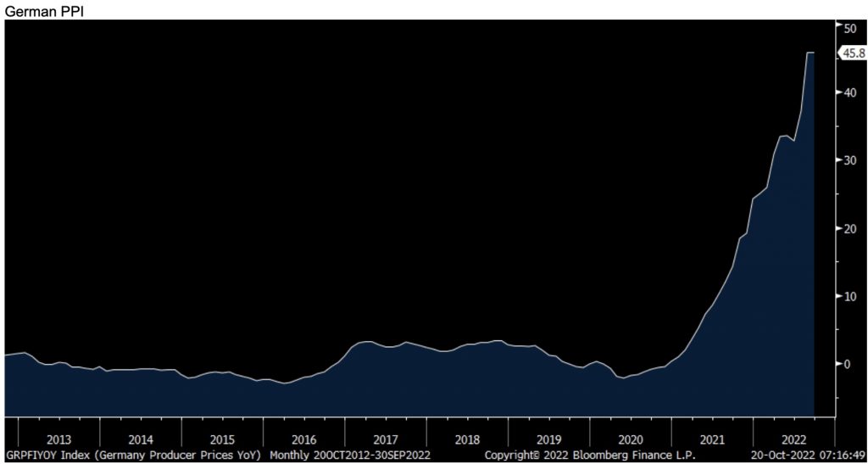Image resolution: width=868 pixels, height=464 pixels.
Task: Click the 2017 year label on the timeline
Action: click(386, 439)
